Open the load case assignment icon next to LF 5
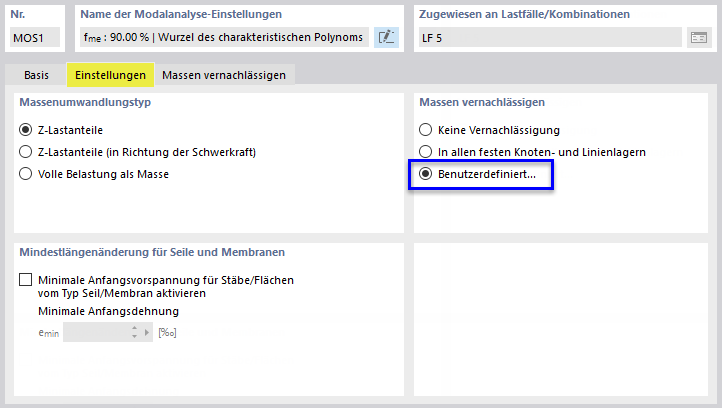Viewport: 722px width, 408px height. click(699, 37)
